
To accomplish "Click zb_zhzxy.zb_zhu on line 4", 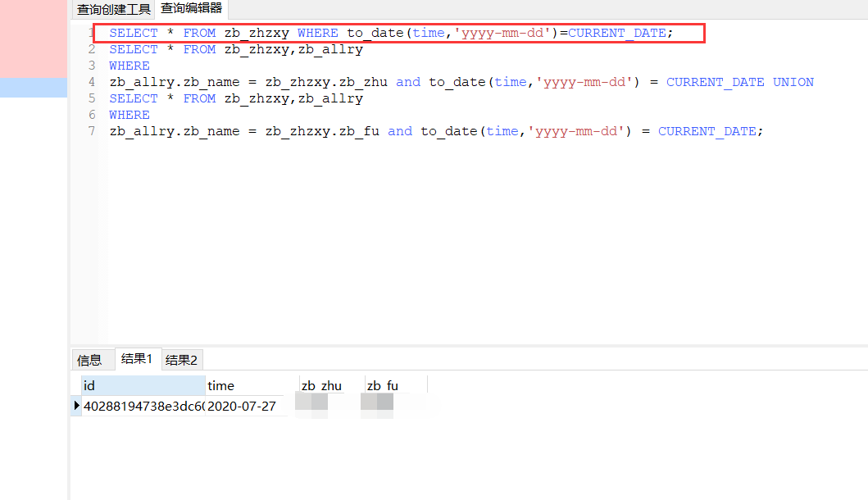I will pyautogui.click(x=326, y=82).
